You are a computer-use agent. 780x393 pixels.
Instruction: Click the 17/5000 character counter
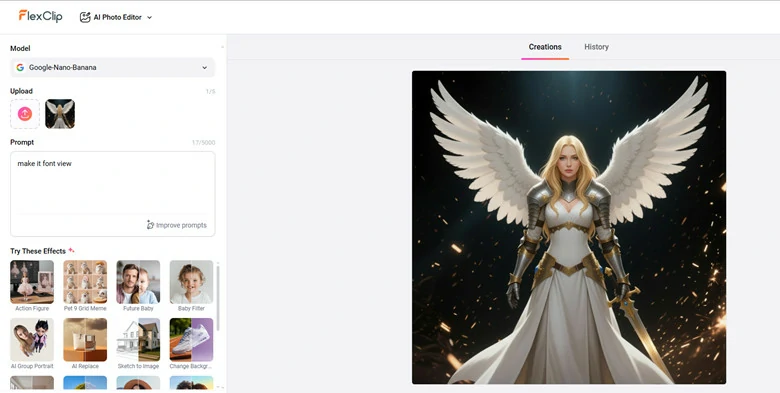[x=203, y=143]
